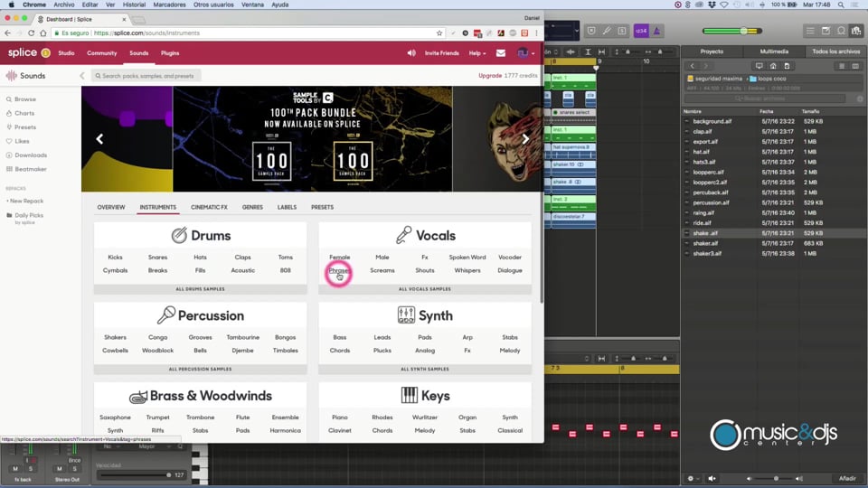Click the tuner icon in Logic toolbar
Image resolution: width=868 pixels, height=488 pixels.
(607, 31)
